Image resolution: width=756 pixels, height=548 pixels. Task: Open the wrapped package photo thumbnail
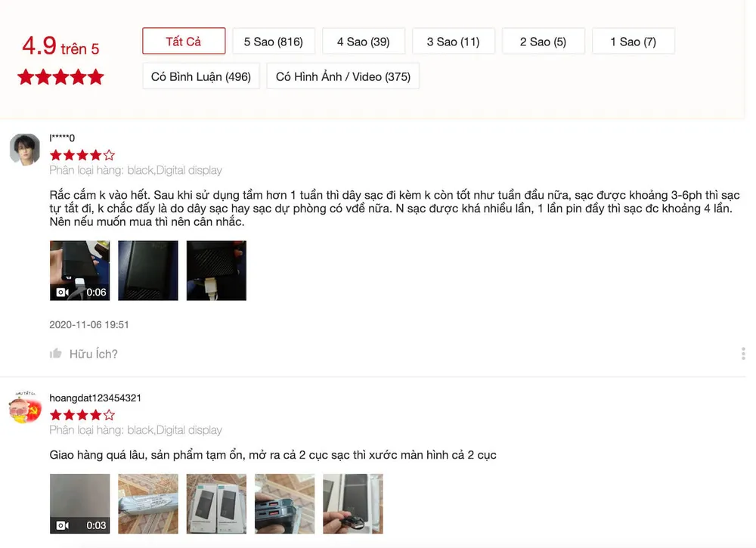pos(148,503)
